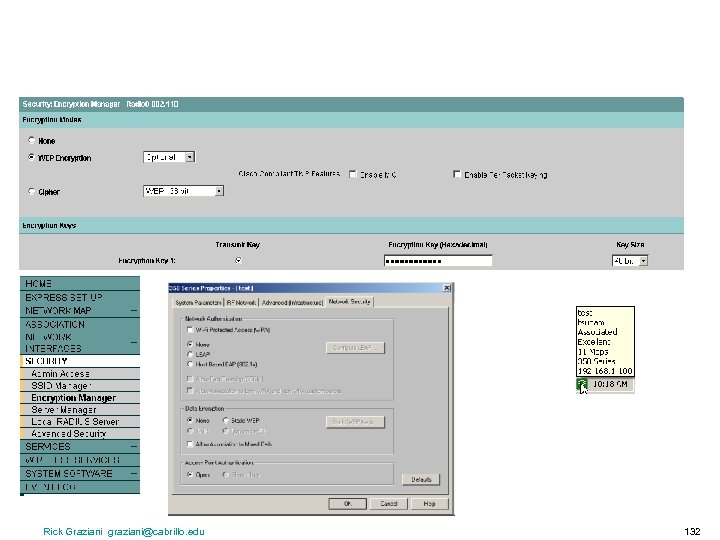Click the Static WEP Keys button
The width and height of the screenshot is (720, 540).
pyautogui.click(x=355, y=422)
